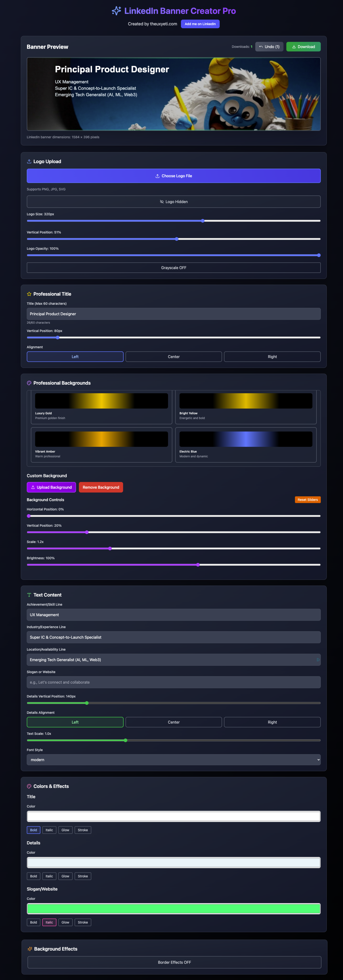The image size is (343, 980).
Task: Click palette icon beside Professional Backgrounds
Action: click(29, 383)
